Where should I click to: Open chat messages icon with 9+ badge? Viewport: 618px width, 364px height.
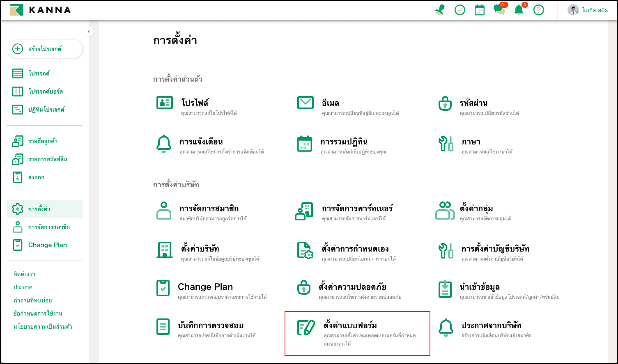pyautogui.click(x=499, y=10)
